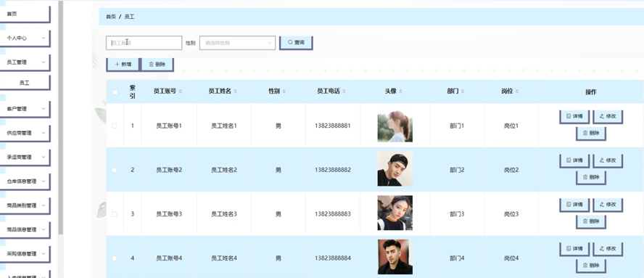Sort by 员工姓名 column arrows
644x278 pixels.
[236, 91]
